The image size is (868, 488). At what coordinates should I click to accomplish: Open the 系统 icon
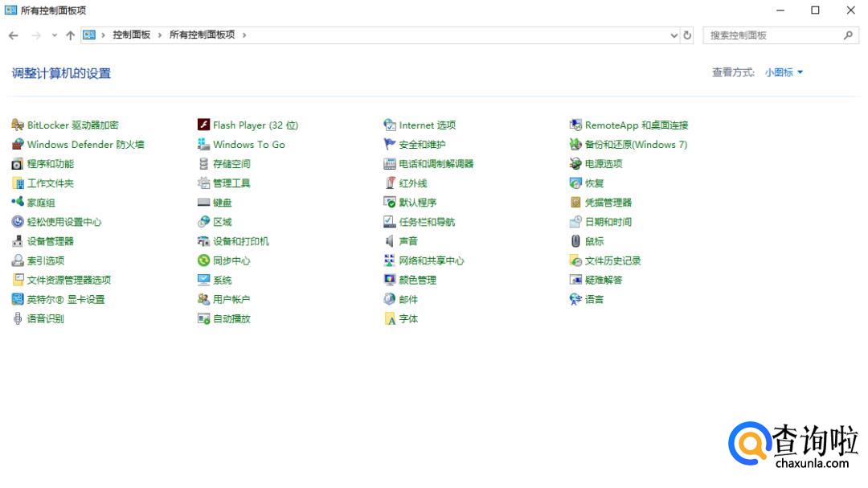[x=203, y=281]
